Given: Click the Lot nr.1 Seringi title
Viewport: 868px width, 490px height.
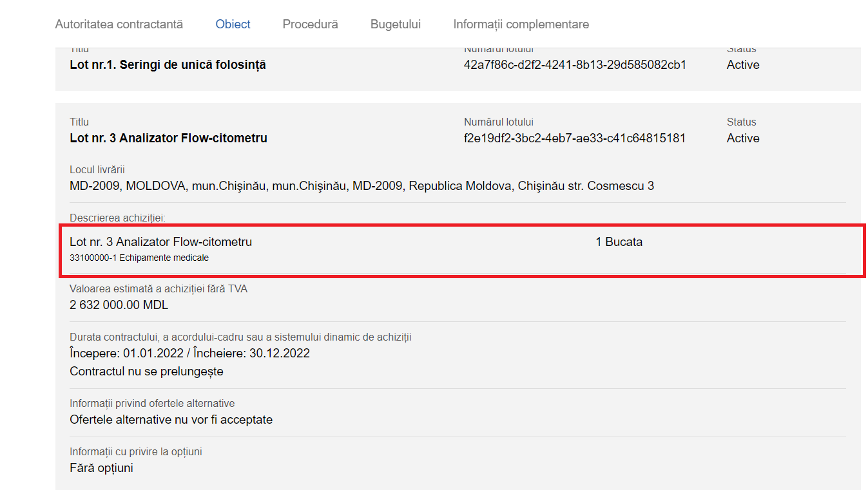Looking at the screenshot, I should [x=168, y=65].
